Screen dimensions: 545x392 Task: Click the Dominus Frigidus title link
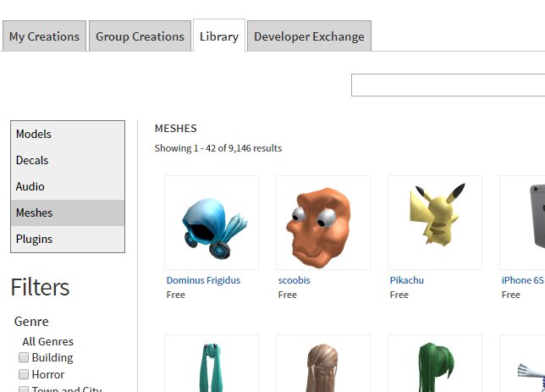pyautogui.click(x=203, y=280)
